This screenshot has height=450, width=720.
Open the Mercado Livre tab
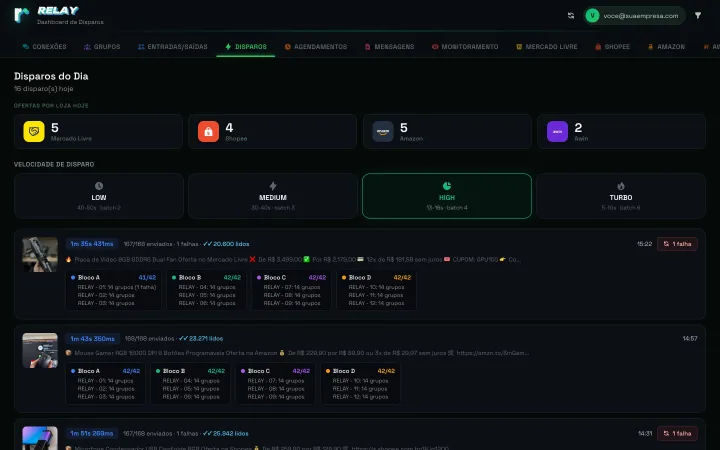[547, 47]
